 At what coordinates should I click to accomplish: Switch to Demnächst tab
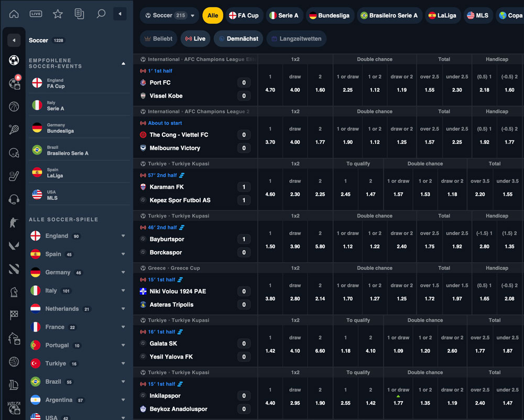coord(238,39)
